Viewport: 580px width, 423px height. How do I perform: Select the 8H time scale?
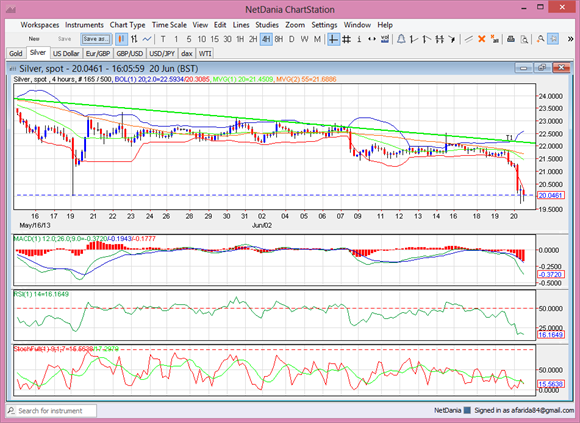[x=279, y=39]
